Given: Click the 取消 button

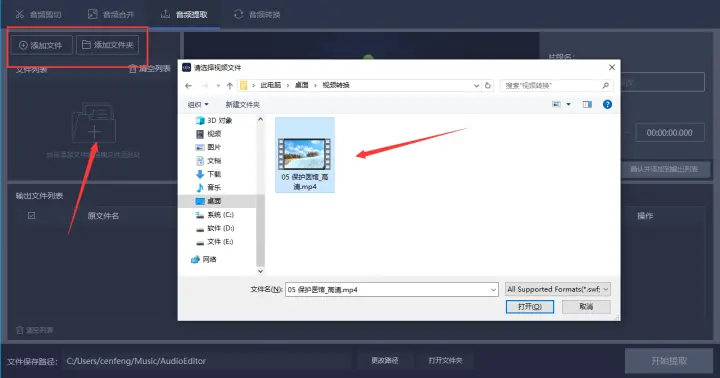Looking at the screenshot, I should coord(586,306).
